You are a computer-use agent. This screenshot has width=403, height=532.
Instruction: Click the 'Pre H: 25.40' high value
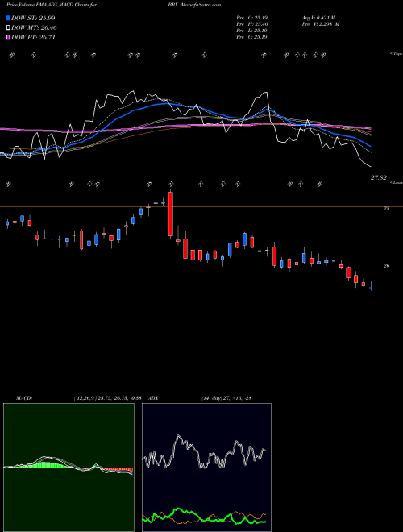pos(251,24)
